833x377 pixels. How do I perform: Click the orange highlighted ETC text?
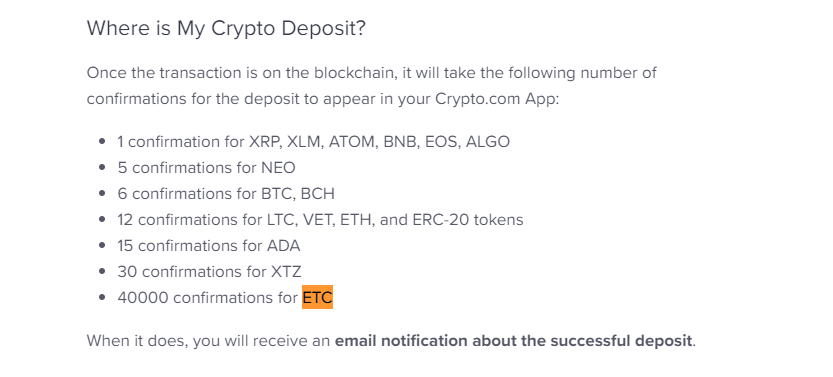tap(317, 297)
